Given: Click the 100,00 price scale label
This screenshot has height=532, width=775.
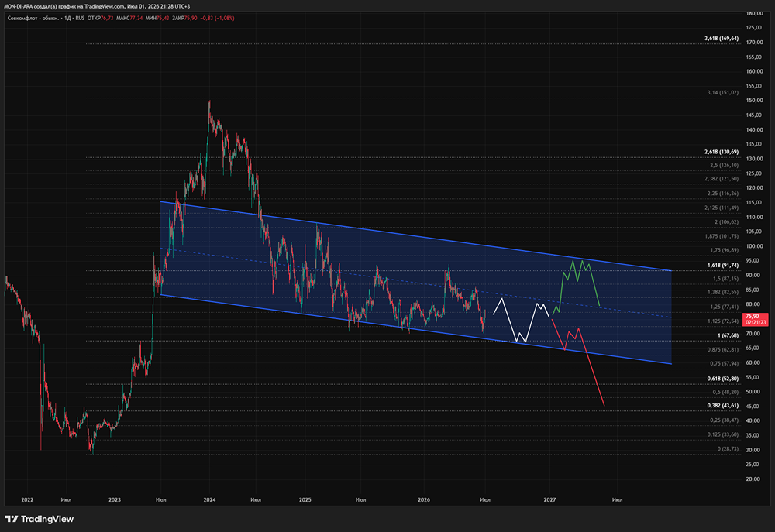Looking at the screenshot, I should 754,246.
